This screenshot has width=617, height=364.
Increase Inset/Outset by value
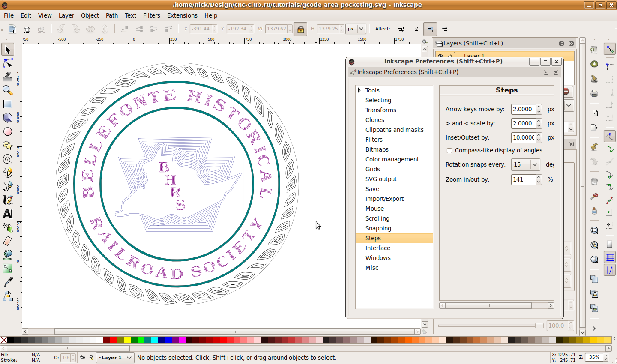pyautogui.click(x=539, y=135)
